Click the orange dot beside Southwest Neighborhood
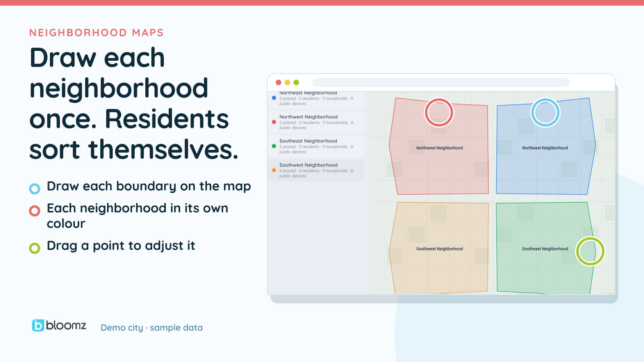This screenshot has width=644, height=362. click(274, 170)
